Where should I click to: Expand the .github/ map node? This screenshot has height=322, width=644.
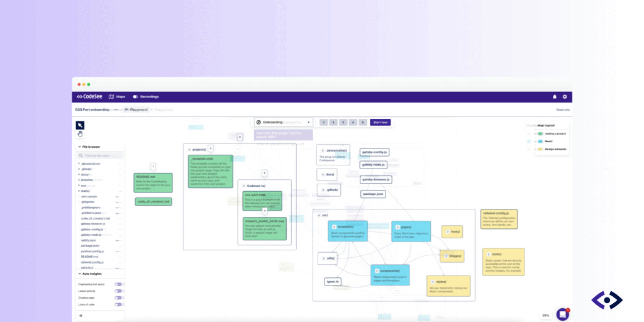pyautogui.click(x=323, y=190)
